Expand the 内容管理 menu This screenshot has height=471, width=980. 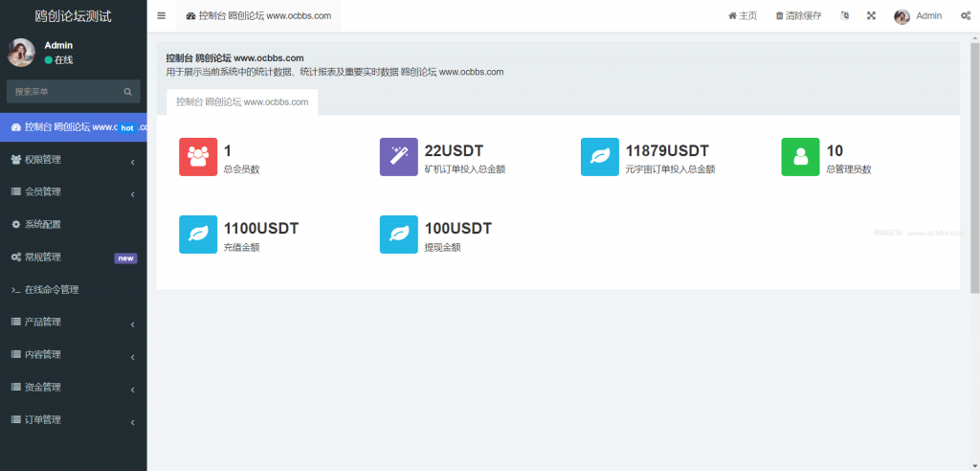[x=74, y=354]
